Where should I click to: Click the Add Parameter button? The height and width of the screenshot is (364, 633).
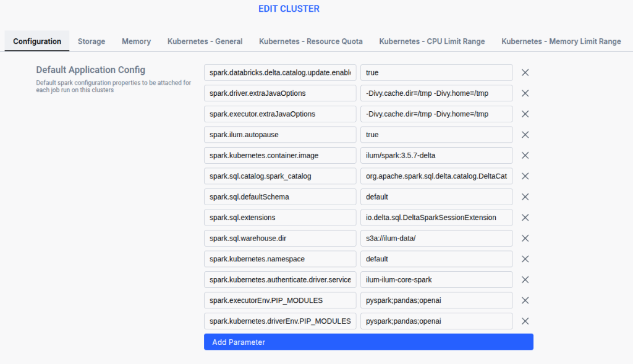tap(368, 341)
